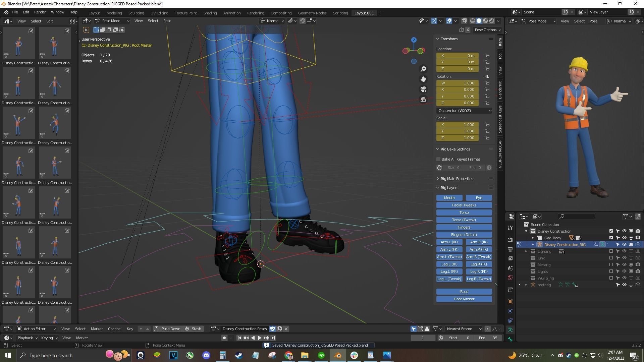Image resolution: width=644 pixels, height=362 pixels.
Task: Jump to the timeline's last frame
Action: coord(273,338)
